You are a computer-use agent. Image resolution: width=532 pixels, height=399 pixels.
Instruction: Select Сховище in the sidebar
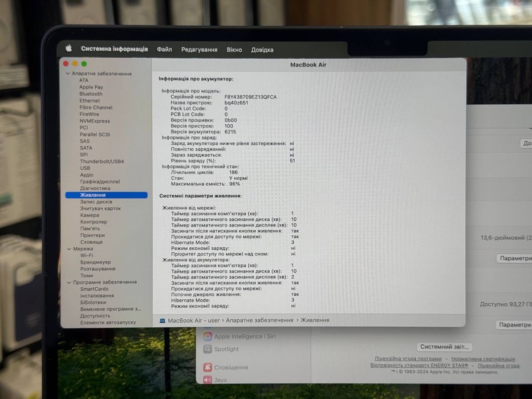pos(92,242)
